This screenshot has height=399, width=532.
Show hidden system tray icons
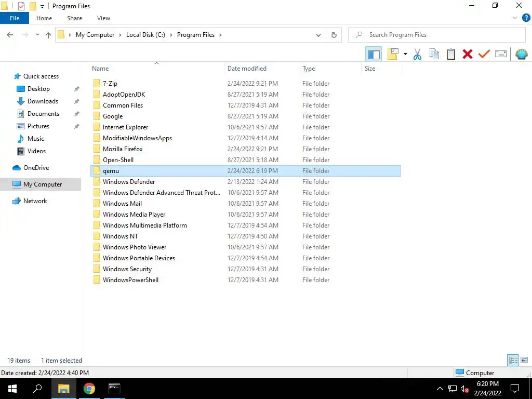point(440,389)
